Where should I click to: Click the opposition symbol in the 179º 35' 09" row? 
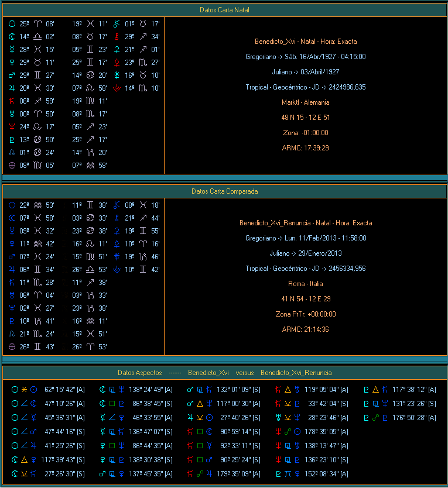(200, 474)
